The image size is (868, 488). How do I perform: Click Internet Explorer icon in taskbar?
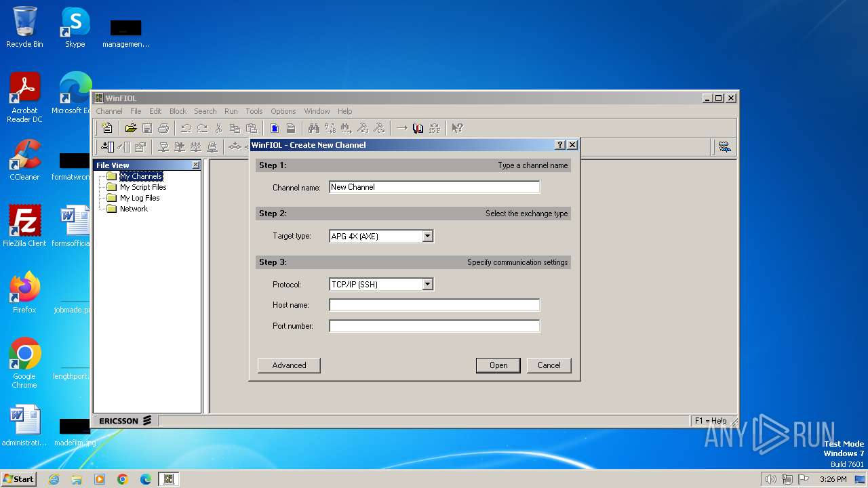(54, 479)
